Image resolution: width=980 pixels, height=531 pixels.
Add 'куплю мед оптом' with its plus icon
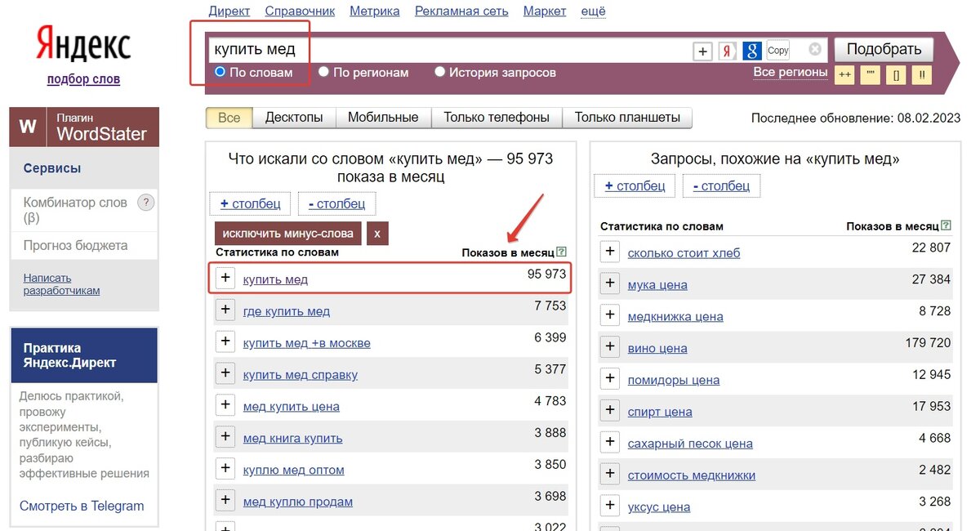point(225,469)
